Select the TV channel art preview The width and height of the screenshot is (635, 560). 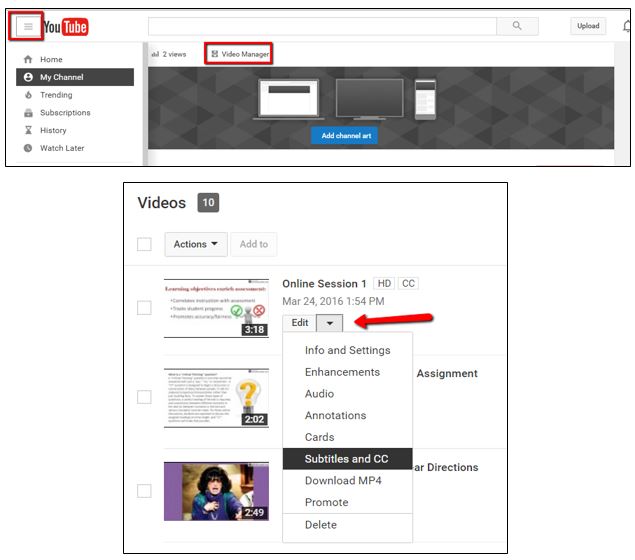[x=369, y=99]
